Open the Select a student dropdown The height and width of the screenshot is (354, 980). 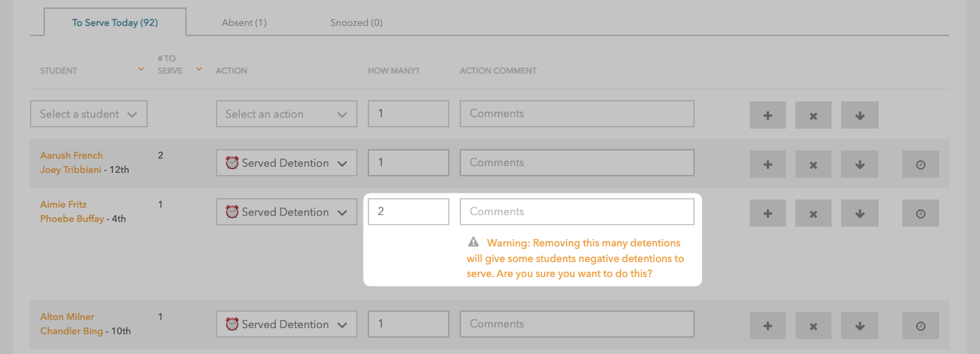89,114
